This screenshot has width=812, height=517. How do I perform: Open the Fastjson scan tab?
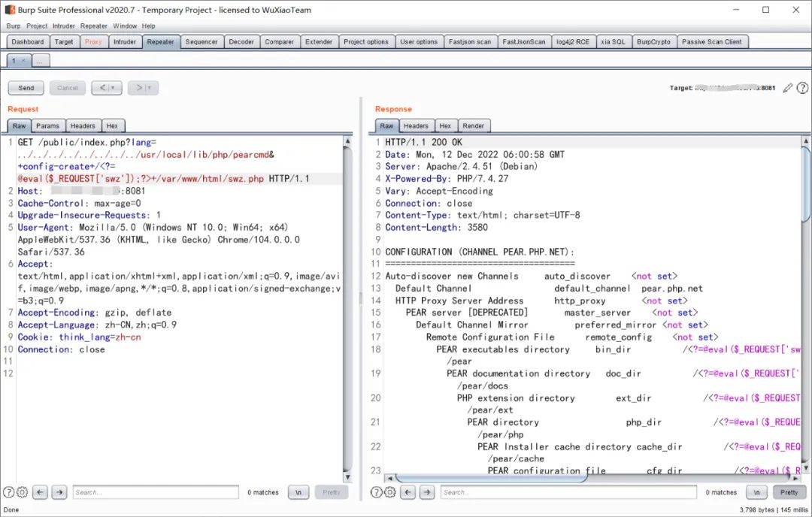[470, 42]
